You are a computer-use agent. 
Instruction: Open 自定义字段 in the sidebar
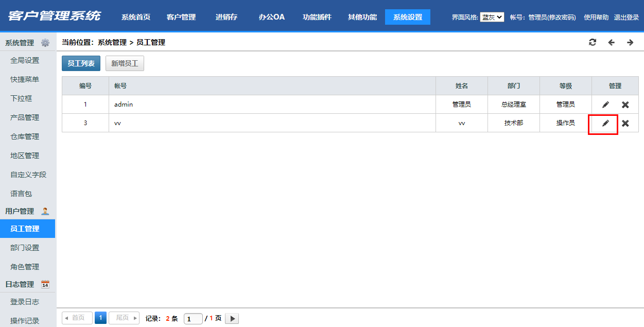point(27,175)
